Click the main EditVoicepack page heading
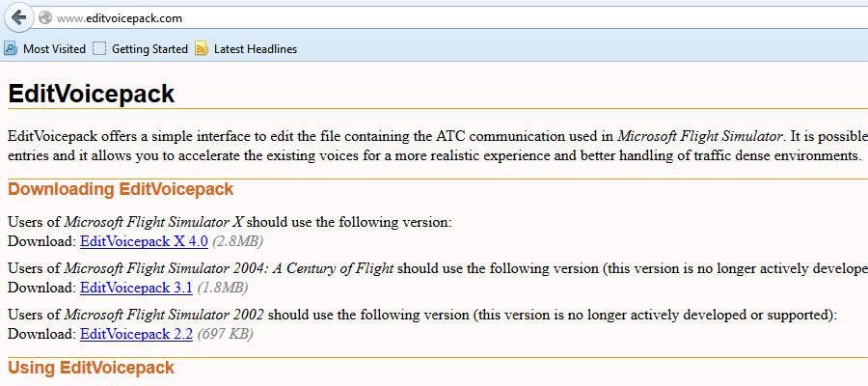 click(92, 94)
